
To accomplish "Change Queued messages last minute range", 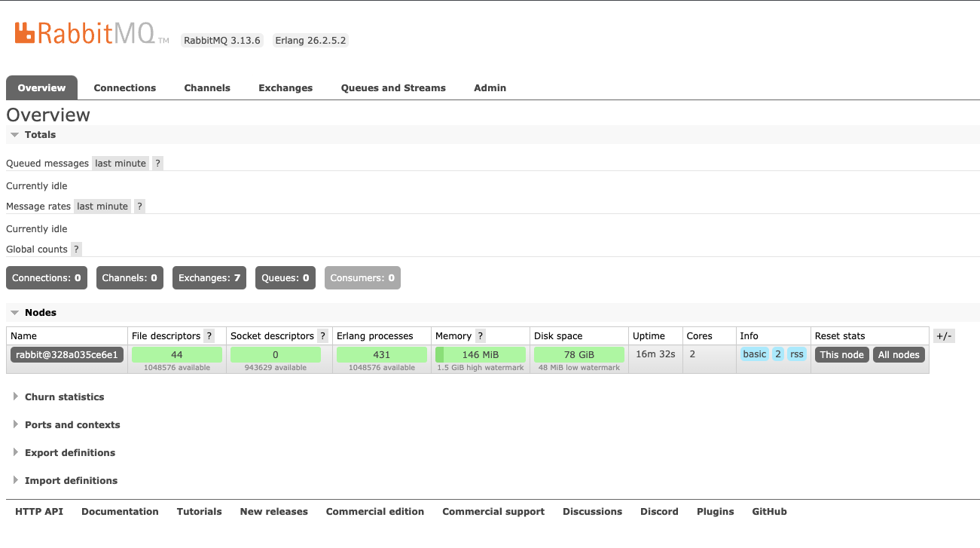I will pos(121,164).
